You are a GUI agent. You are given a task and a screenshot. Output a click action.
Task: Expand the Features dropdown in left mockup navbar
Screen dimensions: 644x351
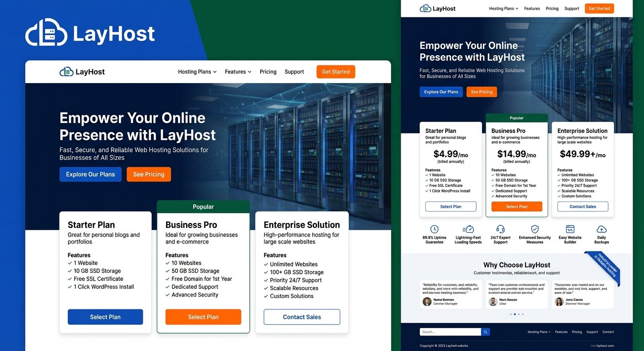(x=238, y=72)
